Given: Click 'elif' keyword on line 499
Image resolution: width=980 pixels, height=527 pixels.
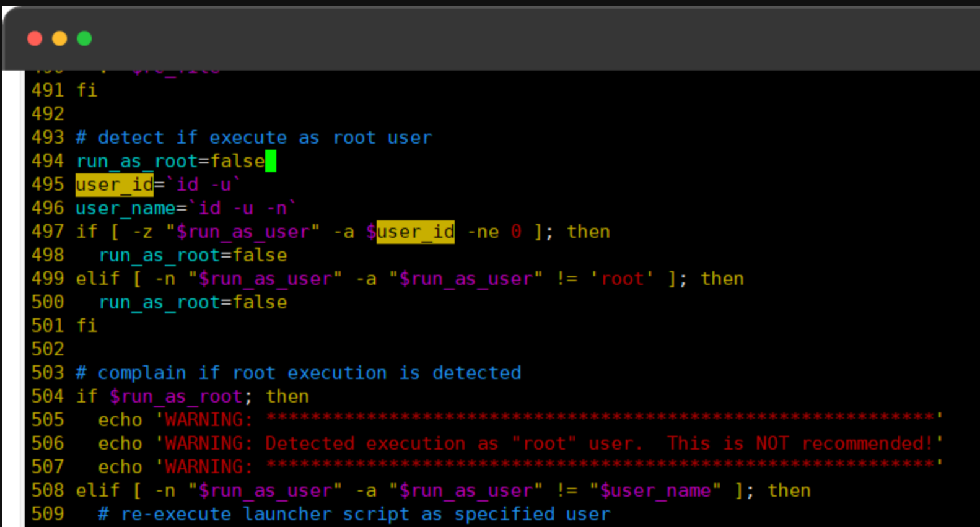Looking at the screenshot, I should (x=97, y=279).
